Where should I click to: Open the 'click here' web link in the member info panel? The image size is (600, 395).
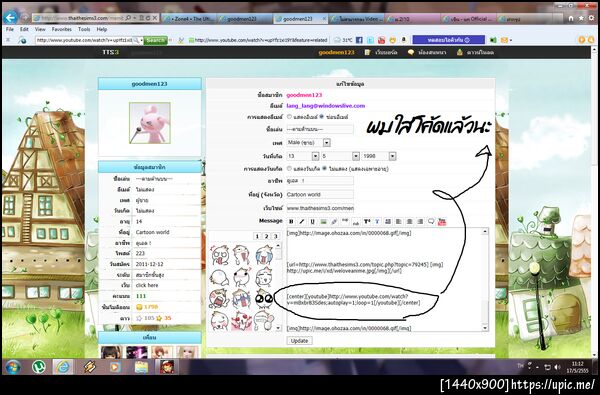coord(147,285)
